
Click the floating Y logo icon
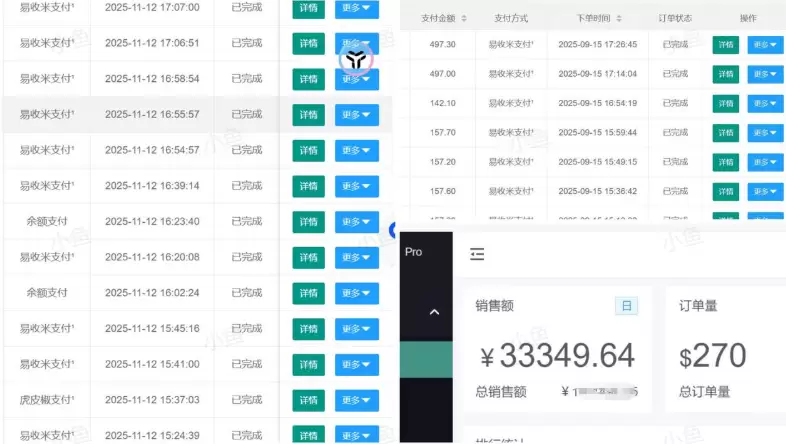(356, 60)
